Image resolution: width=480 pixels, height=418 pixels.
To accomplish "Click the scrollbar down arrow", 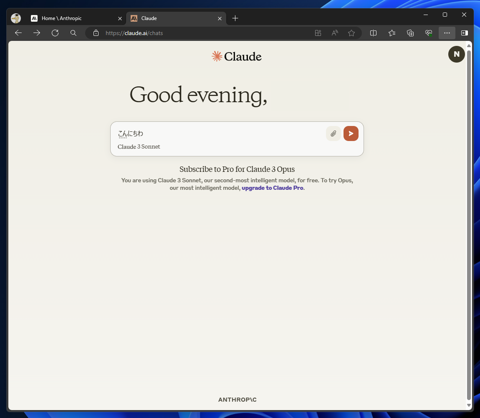I will coord(469,405).
